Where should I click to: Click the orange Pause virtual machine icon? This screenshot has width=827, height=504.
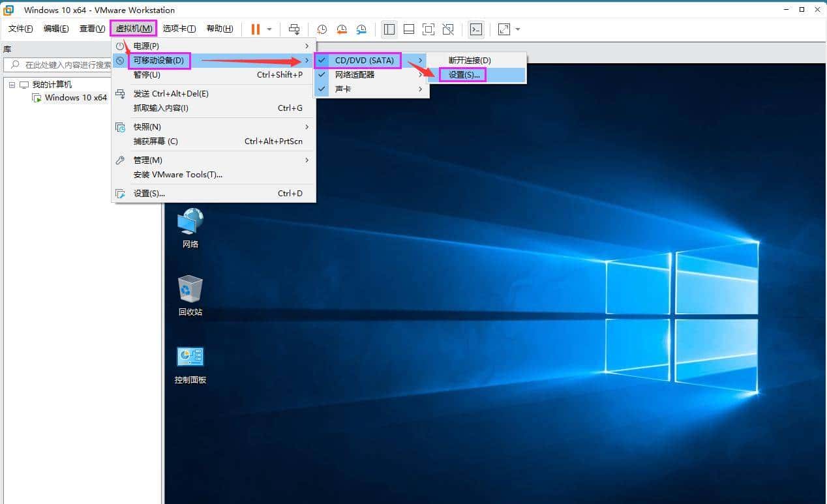[x=255, y=29]
